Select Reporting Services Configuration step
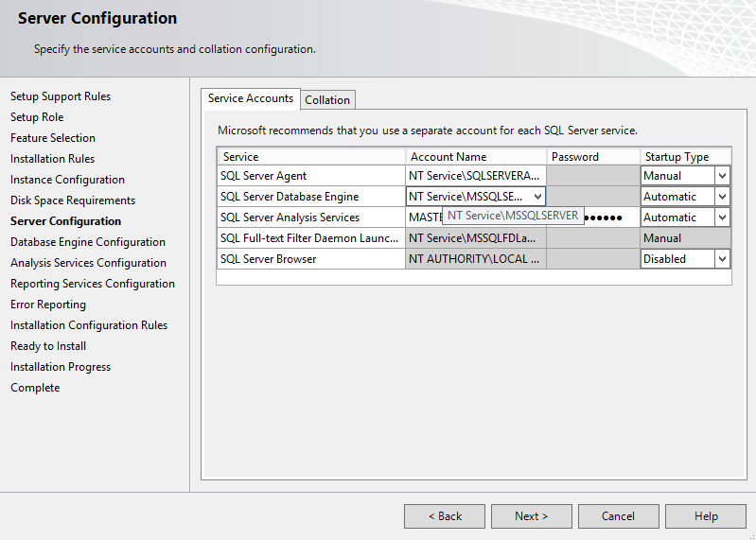 click(93, 284)
